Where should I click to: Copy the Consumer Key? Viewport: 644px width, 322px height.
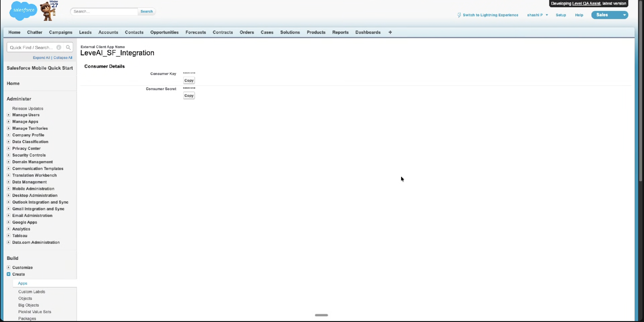tap(189, 80)
